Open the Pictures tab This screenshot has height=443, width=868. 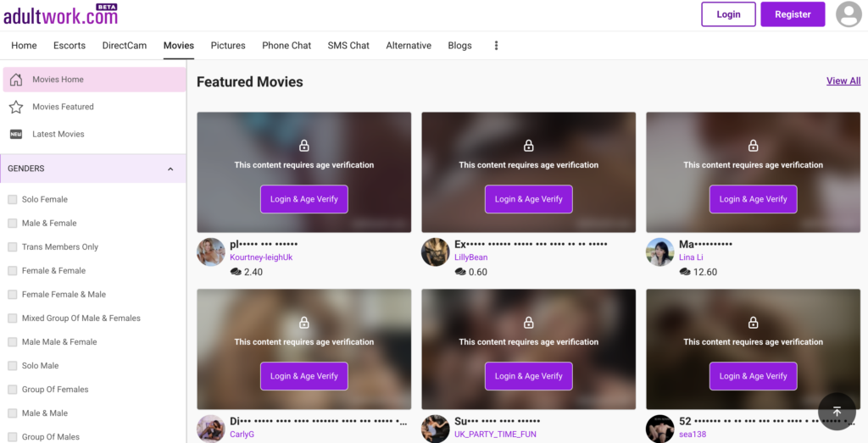[228, 46]
